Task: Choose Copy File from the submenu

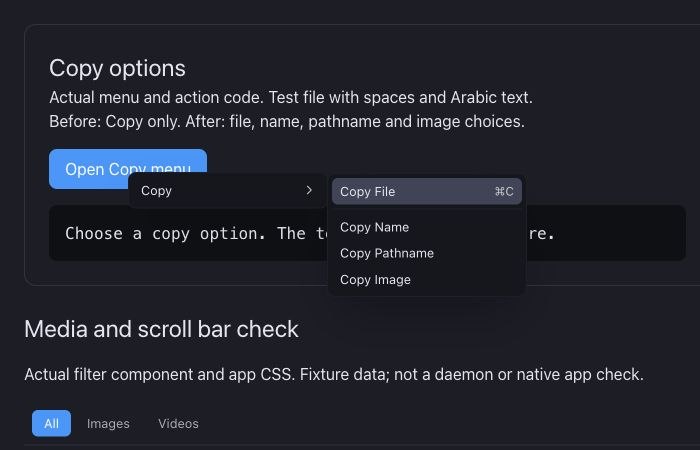Action: [x=426, y=192]
